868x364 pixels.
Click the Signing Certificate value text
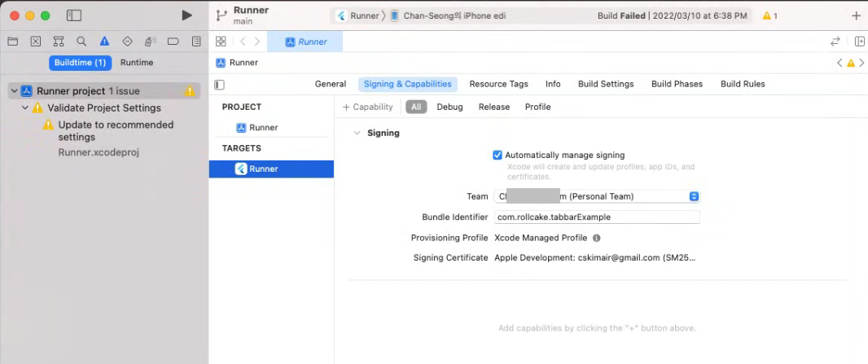[x=595, y=258]
